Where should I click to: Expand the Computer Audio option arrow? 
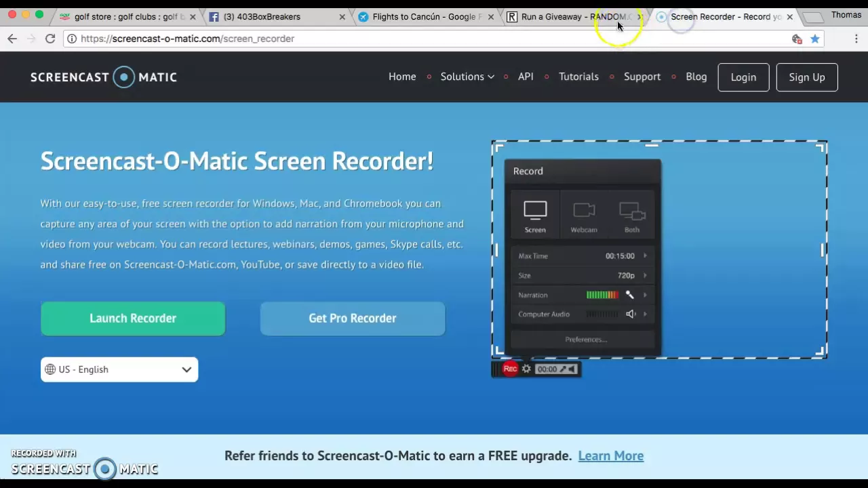tap(645, 314)
